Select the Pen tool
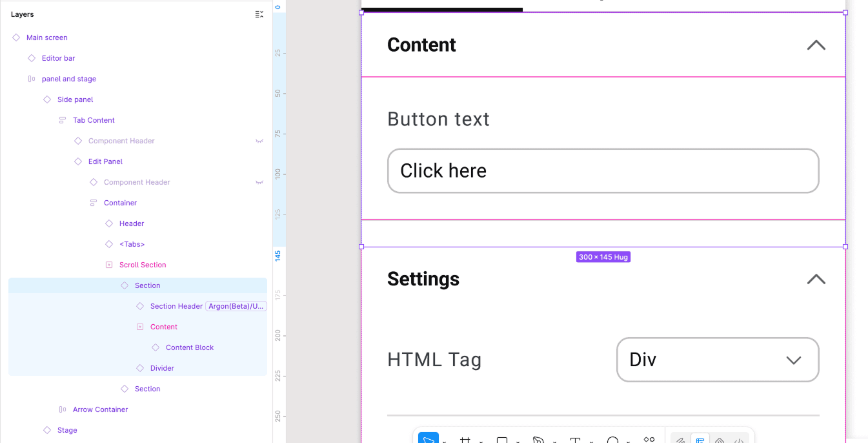The image size is (868, 443). click(x=538, y=440)
